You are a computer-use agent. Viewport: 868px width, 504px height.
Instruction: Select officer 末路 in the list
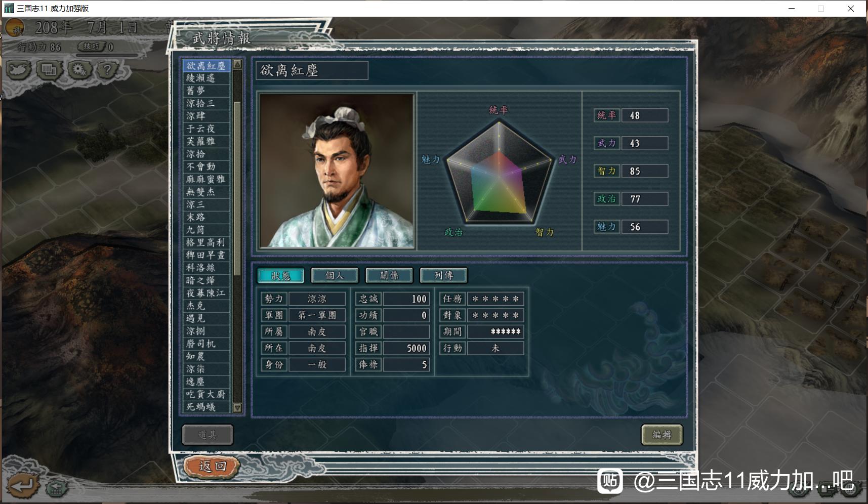click(x=206, y=218)
